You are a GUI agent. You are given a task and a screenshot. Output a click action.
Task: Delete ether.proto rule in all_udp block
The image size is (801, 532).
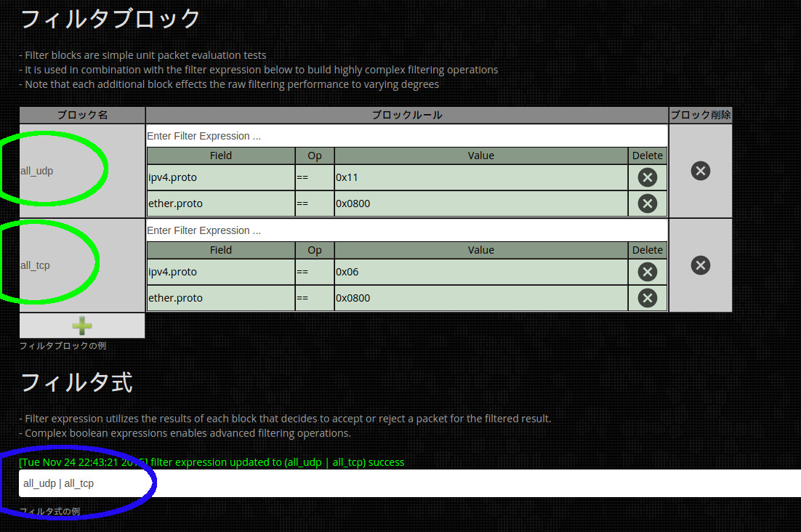tap(647, 203)
